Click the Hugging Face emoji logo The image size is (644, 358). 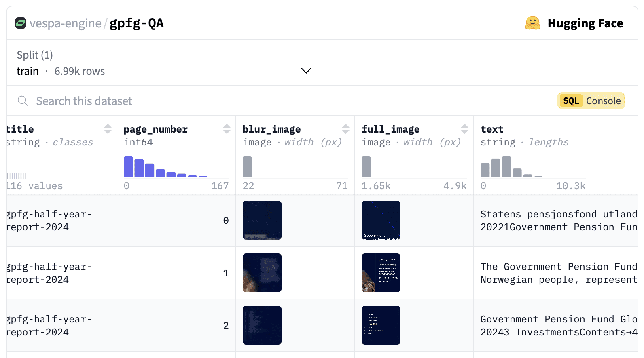pyautogui.click(x=533, y=23)
